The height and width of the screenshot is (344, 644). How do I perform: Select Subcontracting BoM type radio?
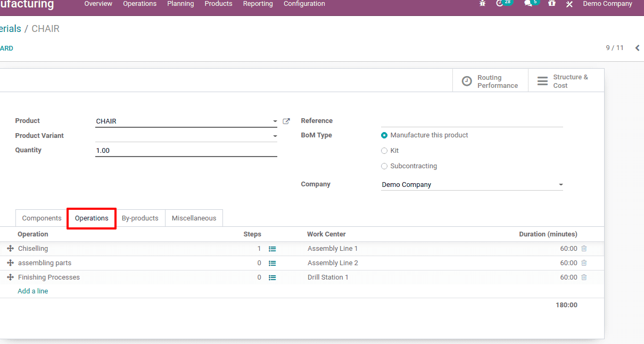coord(384,166)
